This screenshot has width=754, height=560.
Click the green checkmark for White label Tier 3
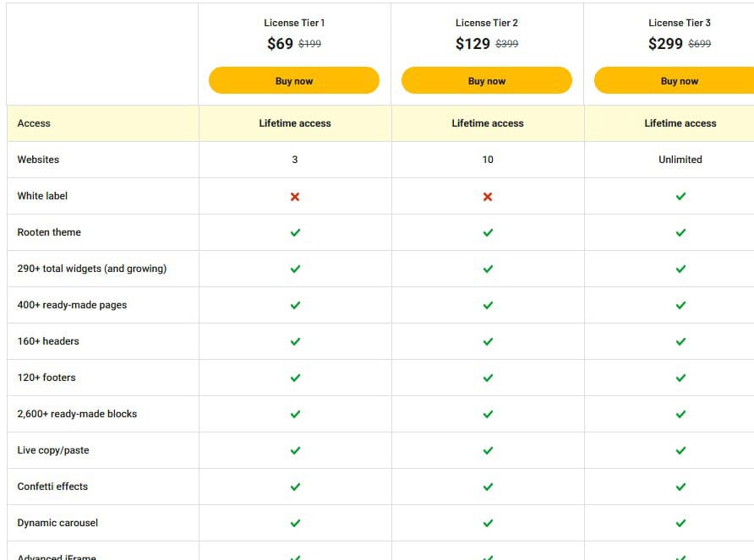coord(680,196)
